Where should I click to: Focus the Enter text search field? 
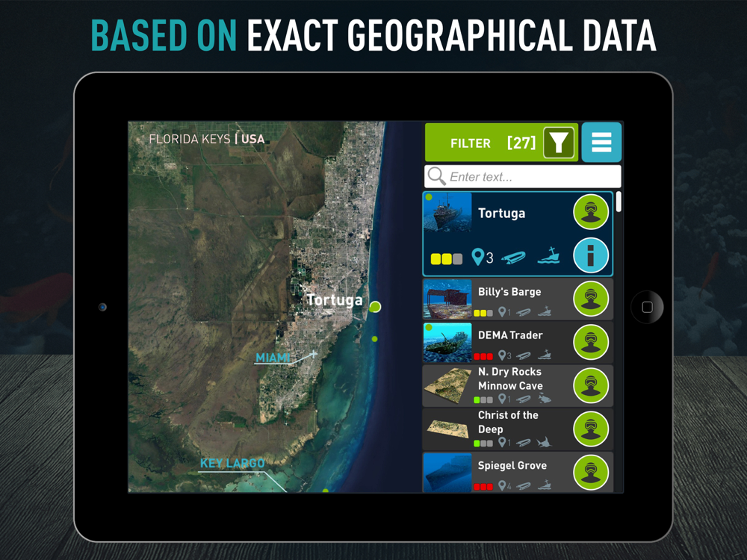click(x=523, y=177)
